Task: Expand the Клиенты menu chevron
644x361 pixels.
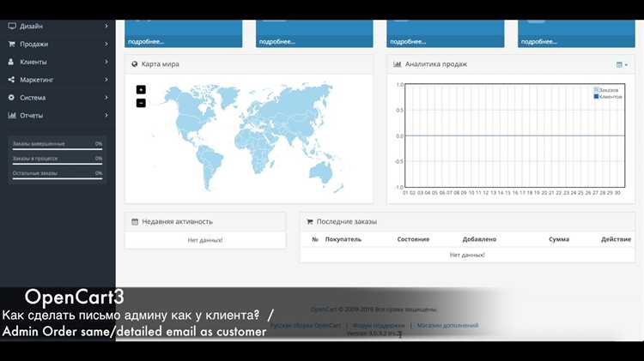Action: pyautogui.click(x=106, y=62)
